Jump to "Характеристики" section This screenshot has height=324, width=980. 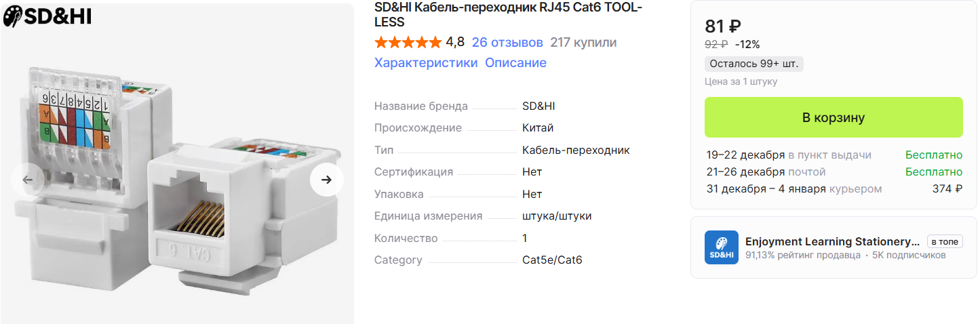point(426,63)
